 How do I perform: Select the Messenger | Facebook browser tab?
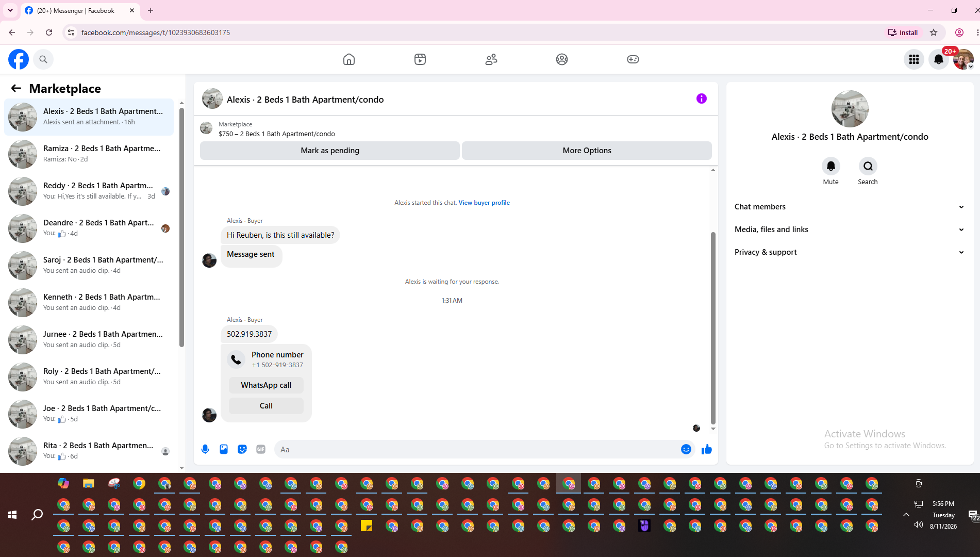(x=80, y=10)
